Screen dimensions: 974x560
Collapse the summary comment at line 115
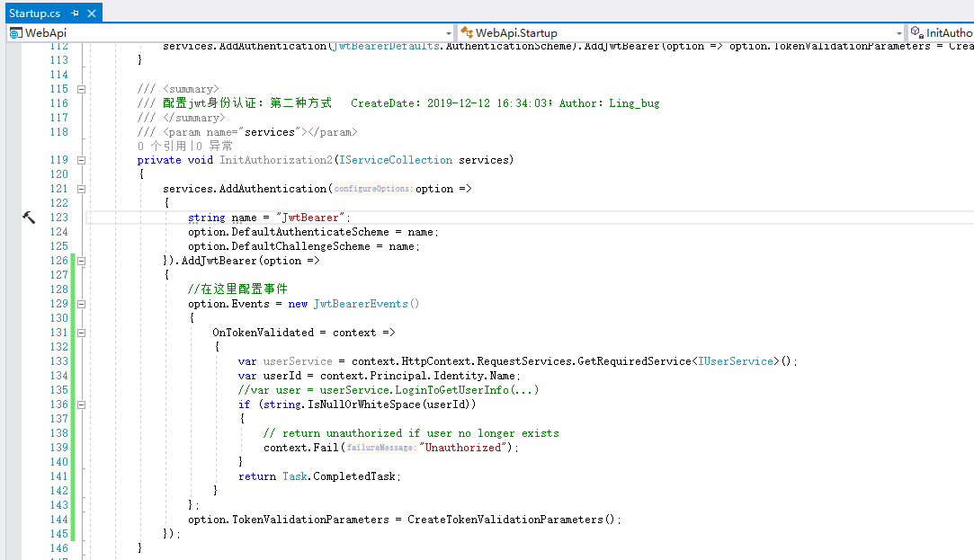point(81,89)
